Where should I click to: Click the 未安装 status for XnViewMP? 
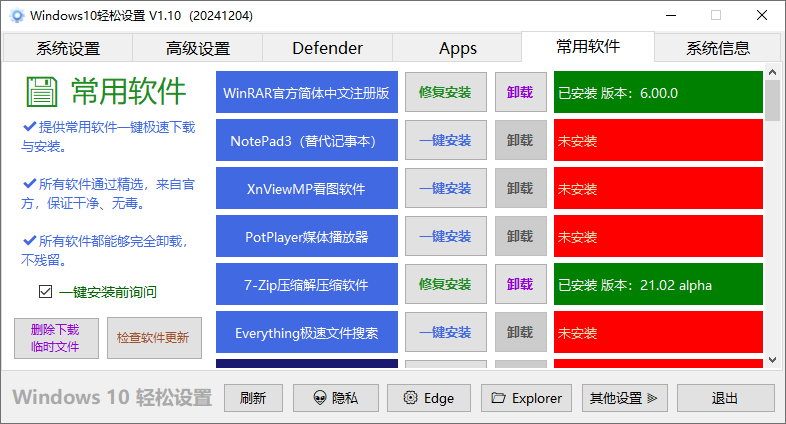[x=658, y=188]
